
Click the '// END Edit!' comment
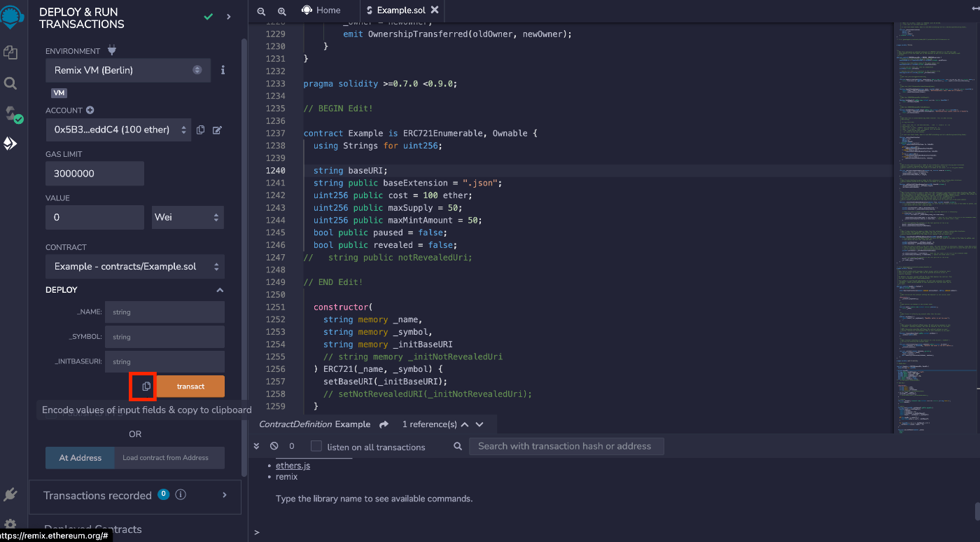333,282
